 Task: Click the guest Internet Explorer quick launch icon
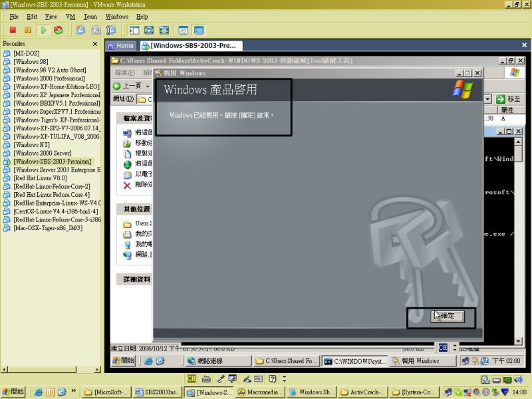(x=148, y=361)
